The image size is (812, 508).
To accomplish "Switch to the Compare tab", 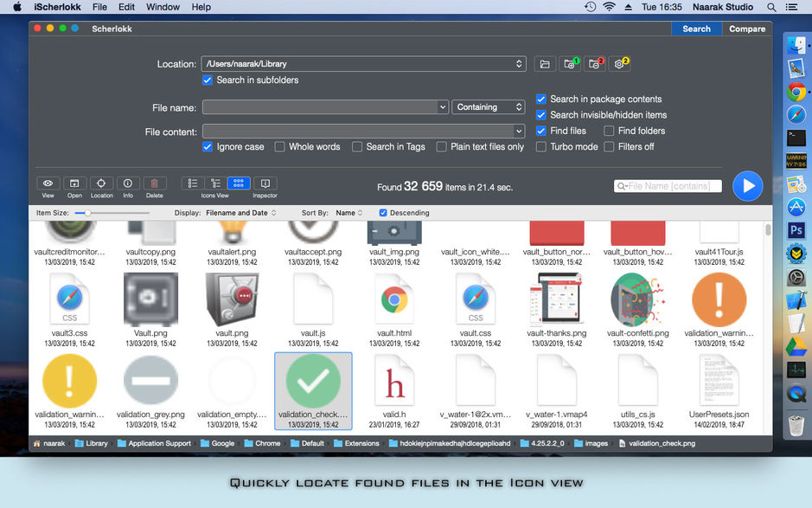I will coord(746,29).
